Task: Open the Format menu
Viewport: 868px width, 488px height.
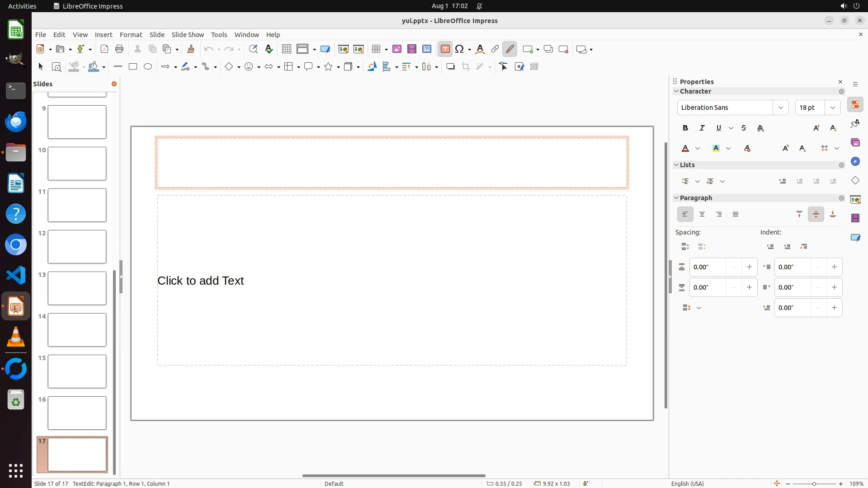Action: pos(131,35)
